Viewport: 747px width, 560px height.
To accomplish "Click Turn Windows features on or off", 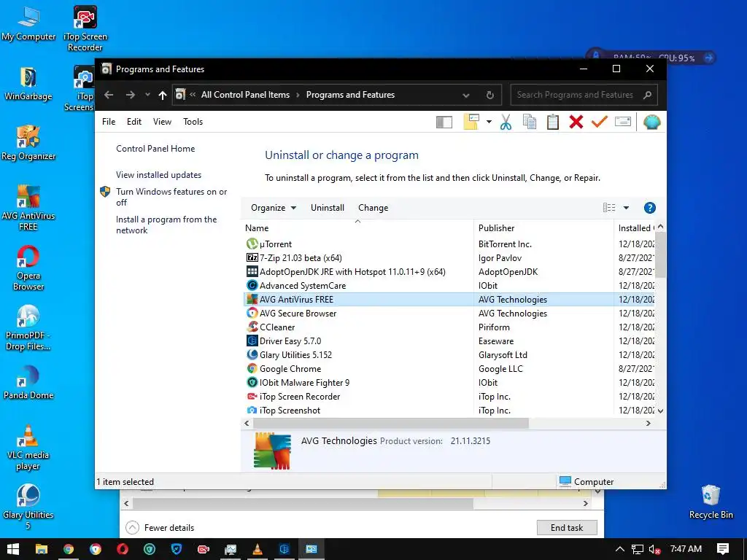I will [171, 197].
